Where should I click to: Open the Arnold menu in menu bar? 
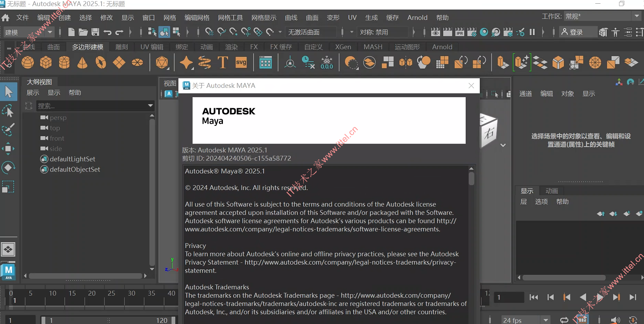click(417, 18)
